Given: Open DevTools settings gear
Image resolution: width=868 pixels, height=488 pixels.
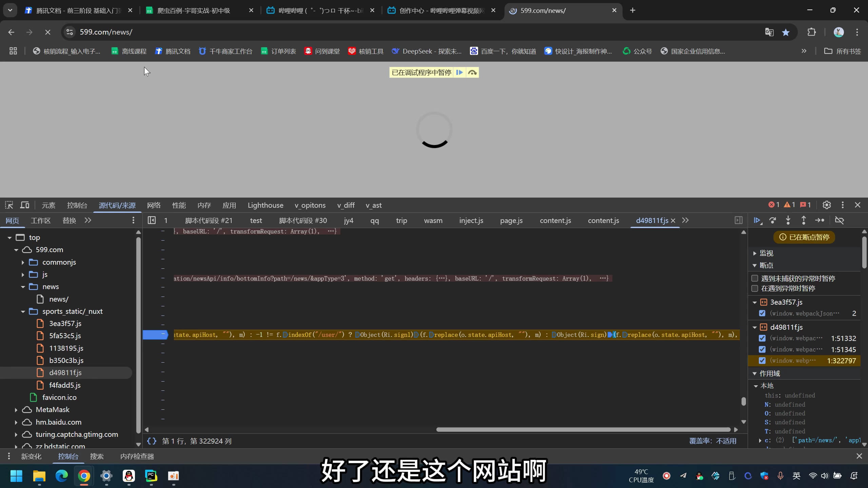Looking at the screenshot, I should click(827, 205).
